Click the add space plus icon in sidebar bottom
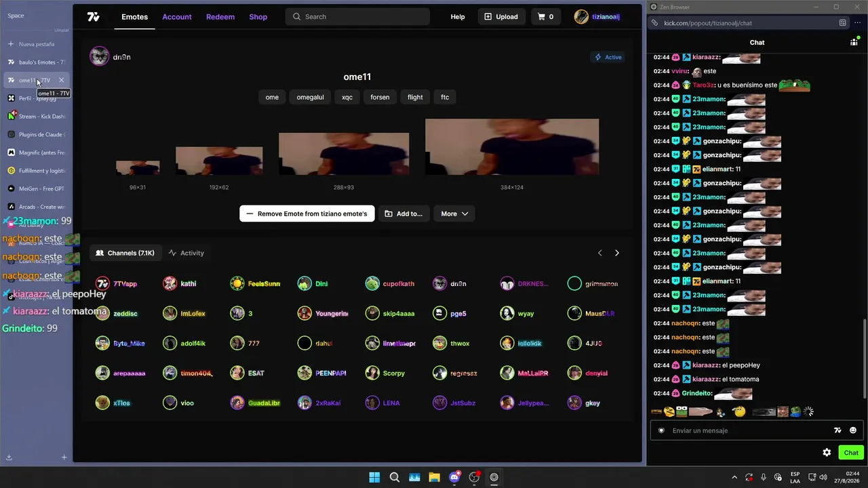This screenshot has height=488, width=868. click(64, 457)
